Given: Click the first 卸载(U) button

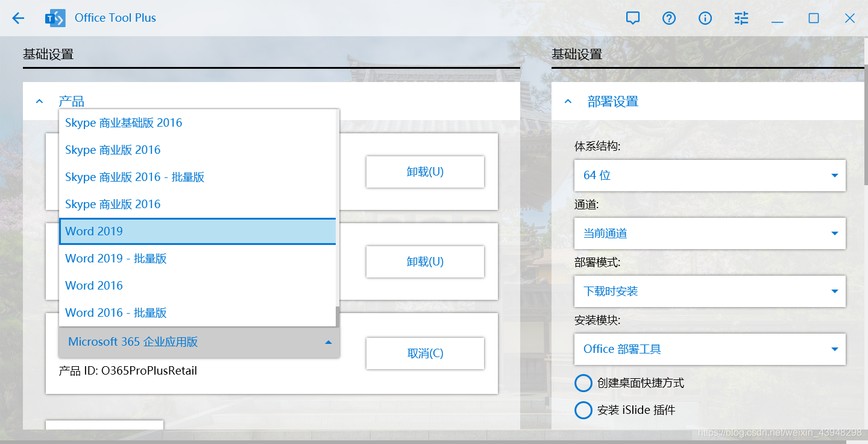Looking at the screenshot, I should tap(425, 172).
